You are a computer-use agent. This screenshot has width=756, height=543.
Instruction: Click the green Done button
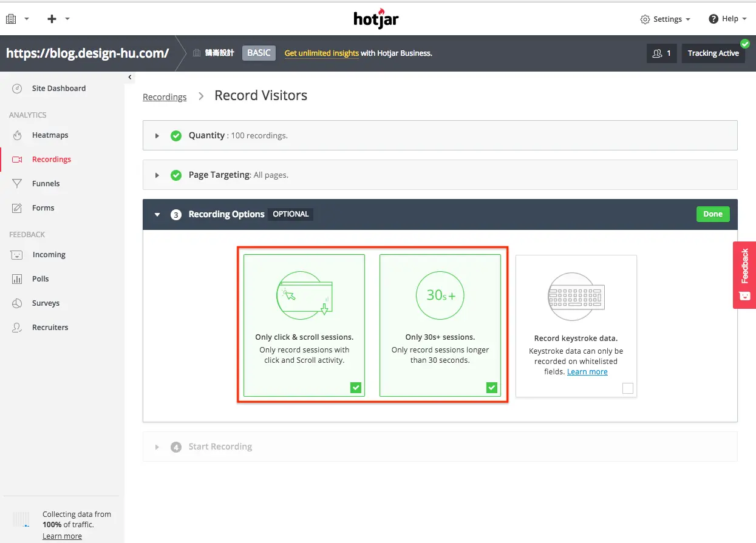pyautogui.click(x=713, y=214)
